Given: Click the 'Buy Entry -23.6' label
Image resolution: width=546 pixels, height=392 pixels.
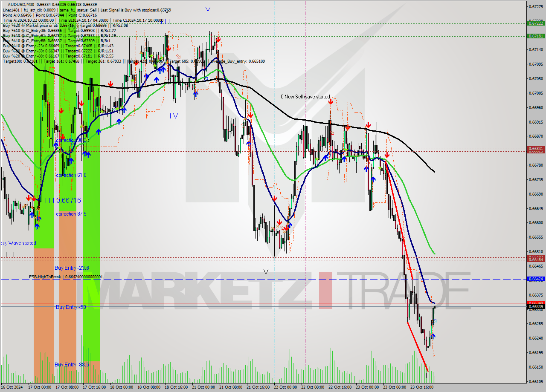Looking at the screenshot, I should tap(72, 268).
